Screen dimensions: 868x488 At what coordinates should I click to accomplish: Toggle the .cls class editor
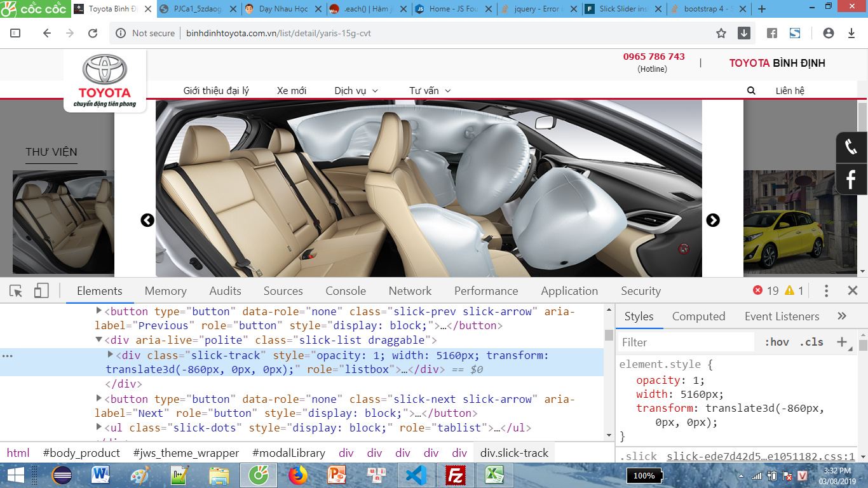click(x=811, y=342)
